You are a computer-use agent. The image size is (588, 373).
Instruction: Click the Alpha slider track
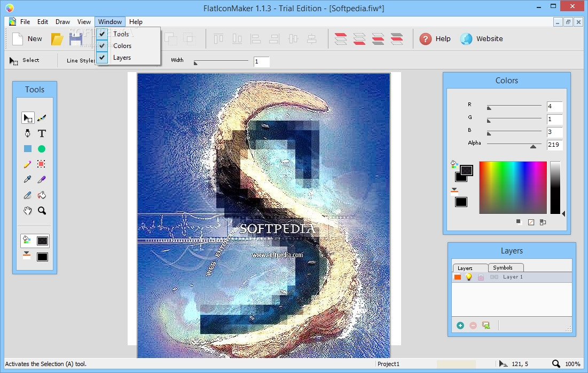point(514,144)
